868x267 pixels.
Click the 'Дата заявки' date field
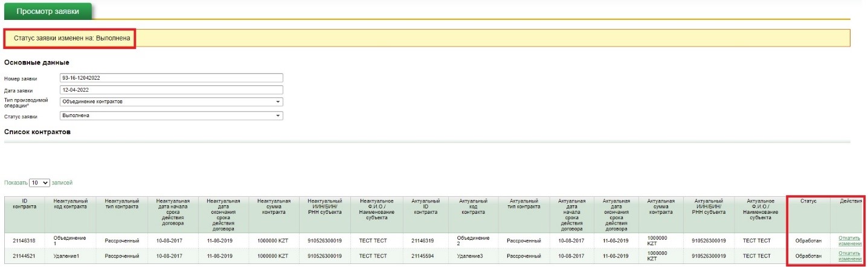point(172,89)
